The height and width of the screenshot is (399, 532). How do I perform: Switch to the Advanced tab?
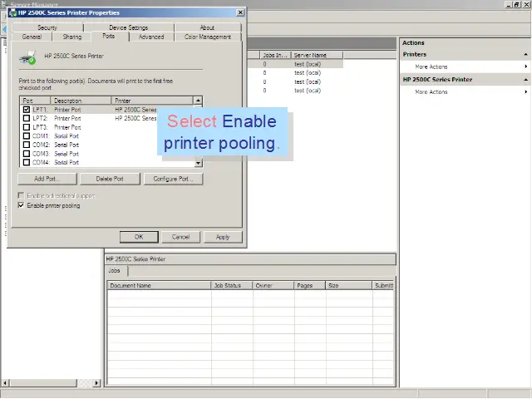point(151,37)
